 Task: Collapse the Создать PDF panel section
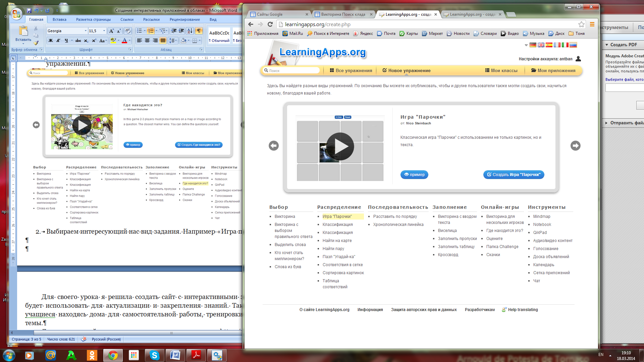[607, 45]
